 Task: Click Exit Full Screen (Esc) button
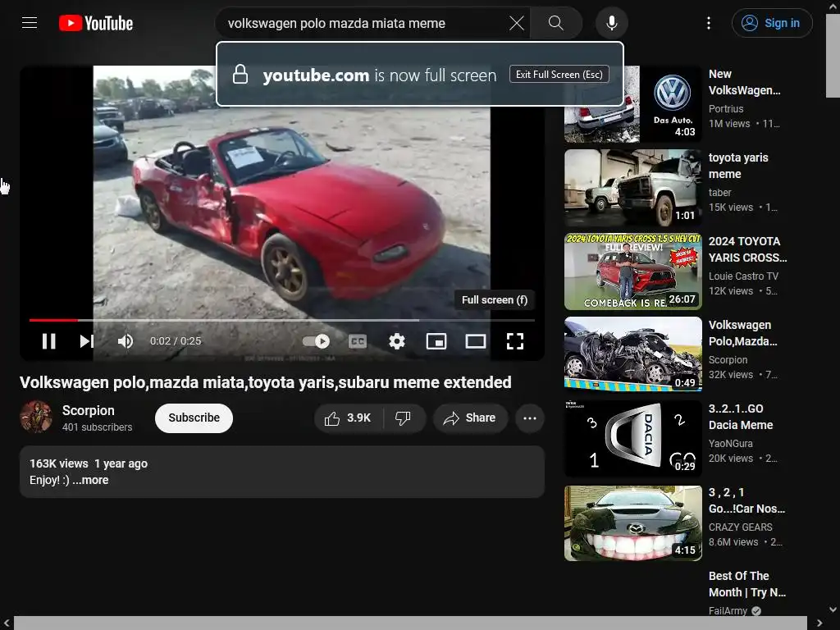pyautogui.click(x=559, y=75)
